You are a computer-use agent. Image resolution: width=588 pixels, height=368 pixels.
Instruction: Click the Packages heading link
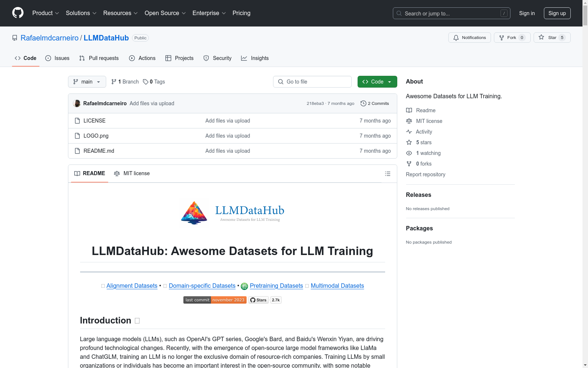click(419, 229)
